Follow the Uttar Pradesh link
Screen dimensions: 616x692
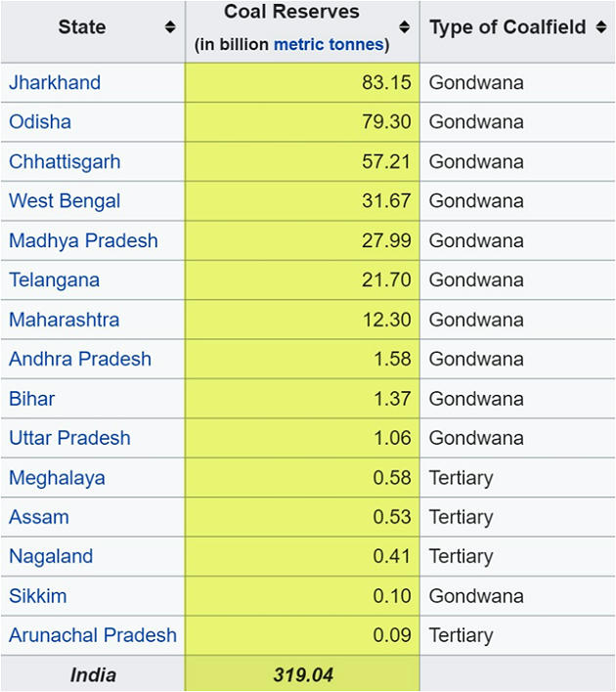[x=69, y=438]
